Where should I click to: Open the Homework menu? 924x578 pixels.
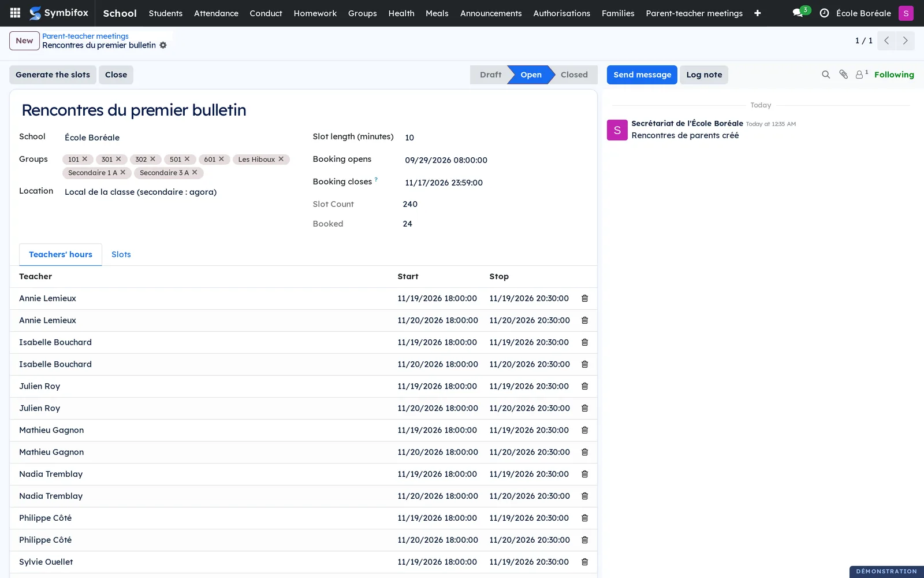pos(315,13)
